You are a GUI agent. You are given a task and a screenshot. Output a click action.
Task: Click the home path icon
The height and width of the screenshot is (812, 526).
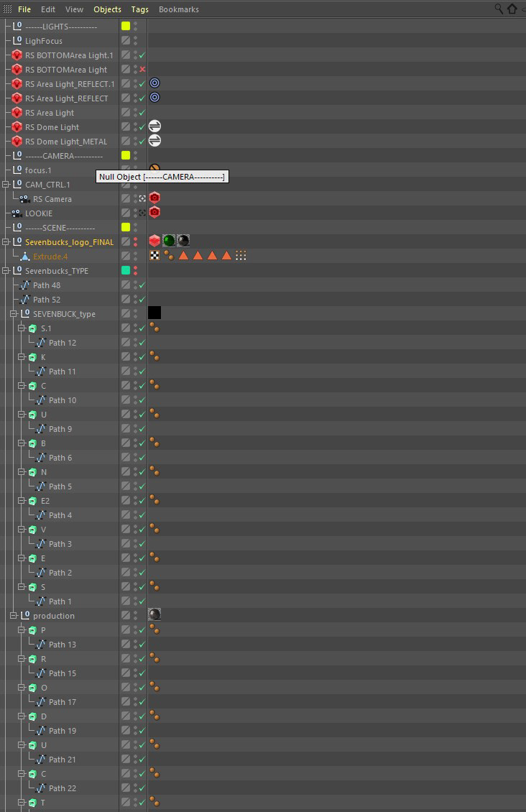(x=512, y=9)
